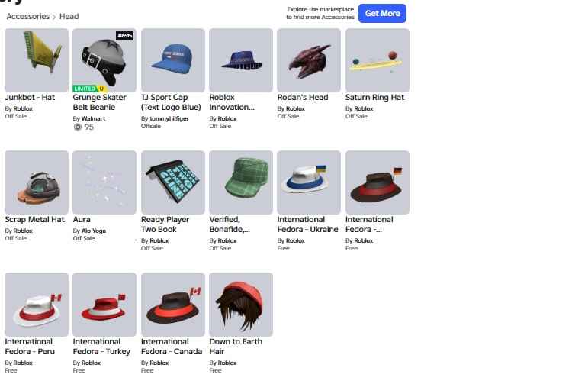Screen dimensions: 588x384
Task: Click the Limited U badge on beanie
Action: click(90, 89)
